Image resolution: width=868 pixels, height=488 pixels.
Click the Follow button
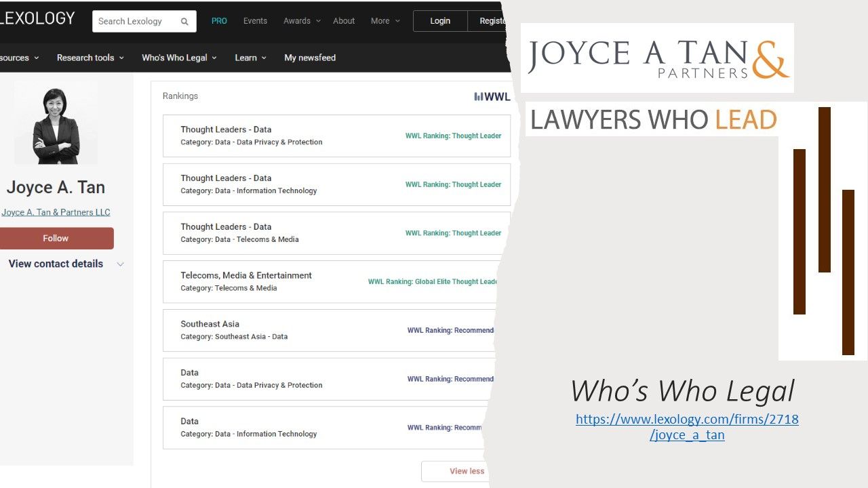[x=56, y=239]
